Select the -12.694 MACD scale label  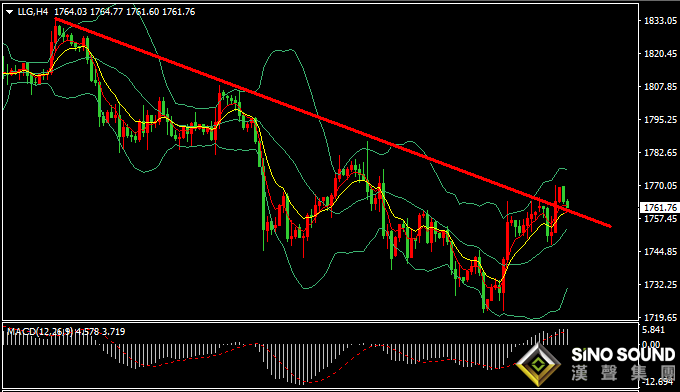[x=658, y=382]
